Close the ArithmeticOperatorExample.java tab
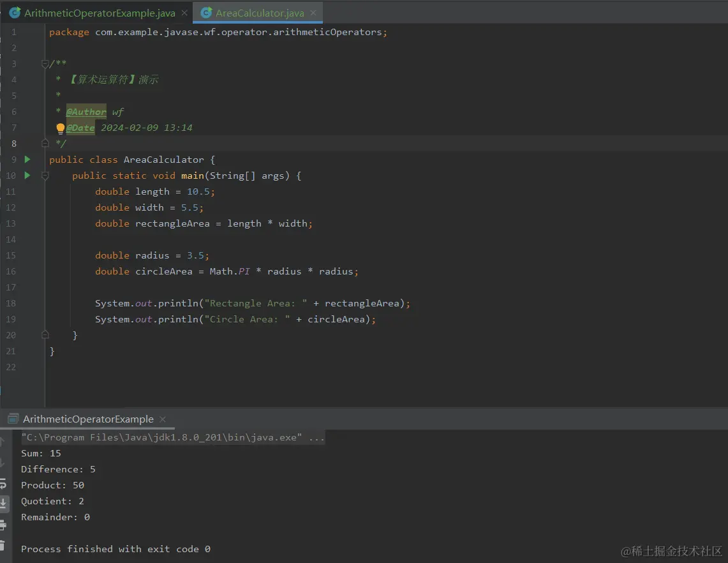The width and height of the screenshot is (728, 563). tap(184, 13)
